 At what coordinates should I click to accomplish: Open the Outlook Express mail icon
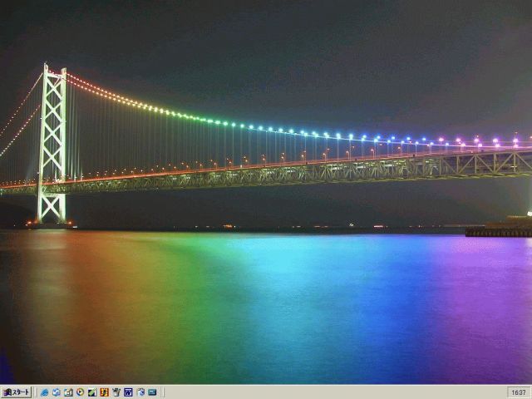click(57, 392)
